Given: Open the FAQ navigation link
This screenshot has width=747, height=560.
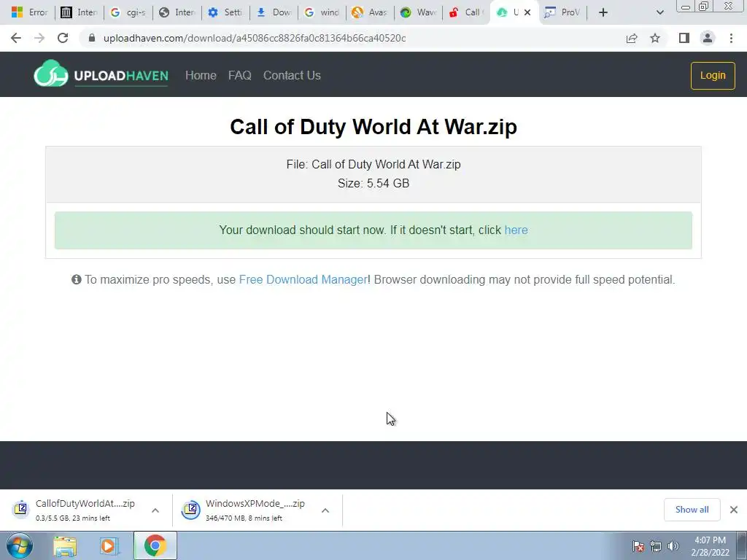Looking at the screenshot, I should pyautogui.click(x=239, y=75).
